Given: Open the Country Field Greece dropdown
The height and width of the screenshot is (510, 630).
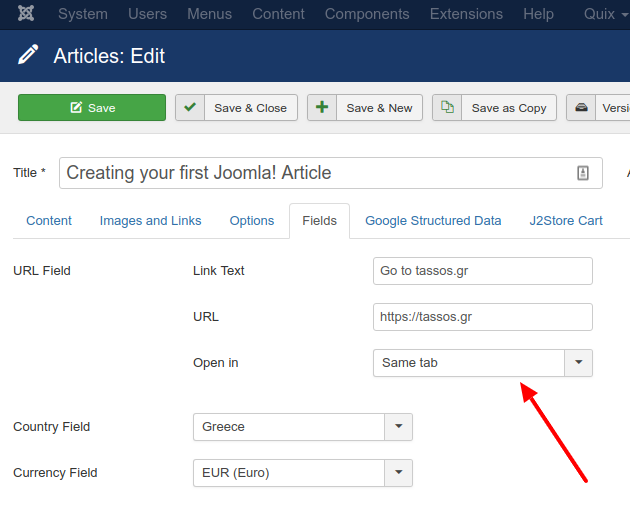Looking at the screenshot, I should tap(303, 427).
